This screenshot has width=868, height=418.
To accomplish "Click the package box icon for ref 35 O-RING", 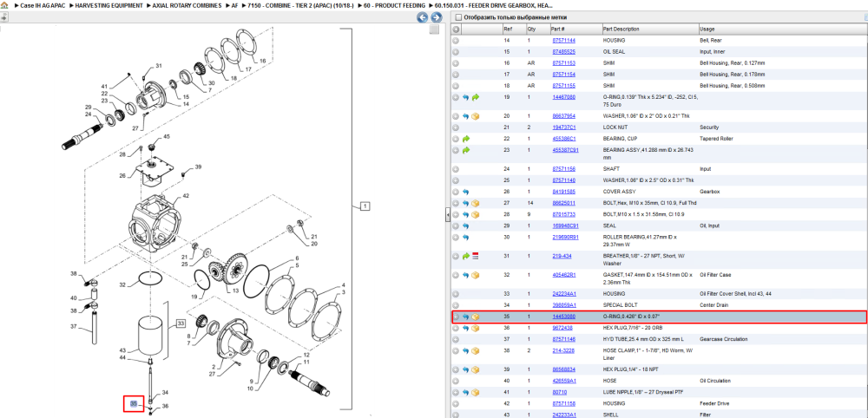I will (x=475, y=317).
